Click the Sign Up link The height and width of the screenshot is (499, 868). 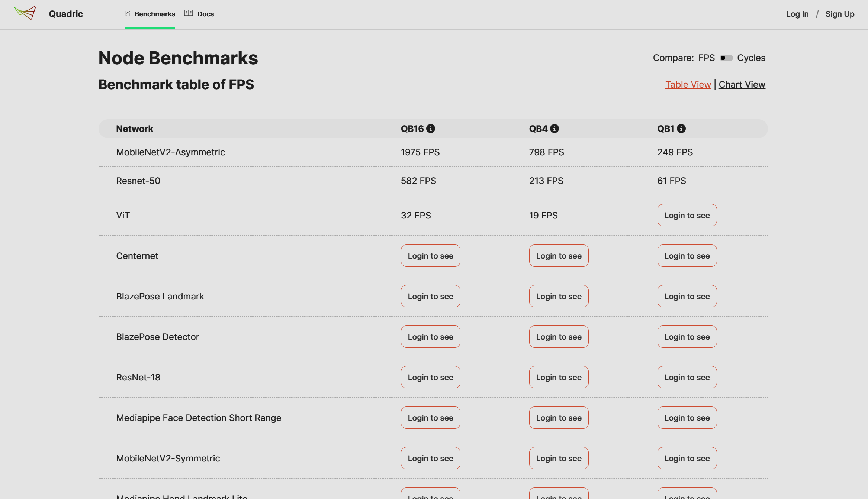click(x=840, y=14)
